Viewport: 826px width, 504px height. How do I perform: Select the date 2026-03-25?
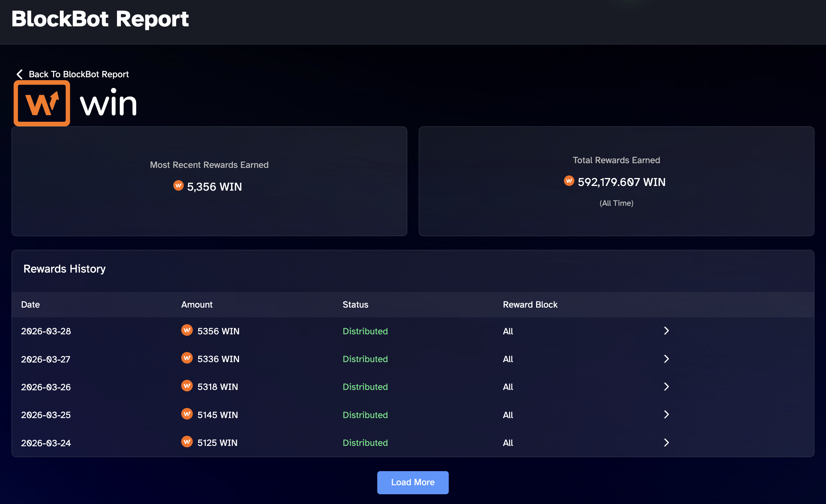(46, 415)
